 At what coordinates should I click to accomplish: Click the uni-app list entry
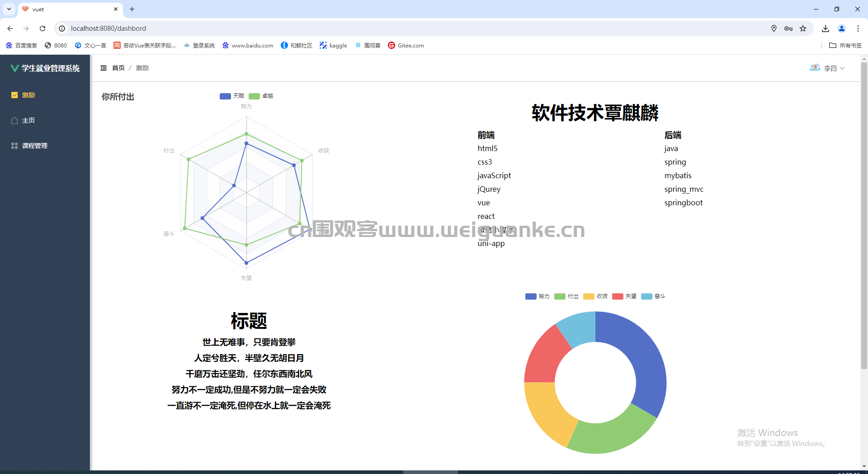click(491, 243)
